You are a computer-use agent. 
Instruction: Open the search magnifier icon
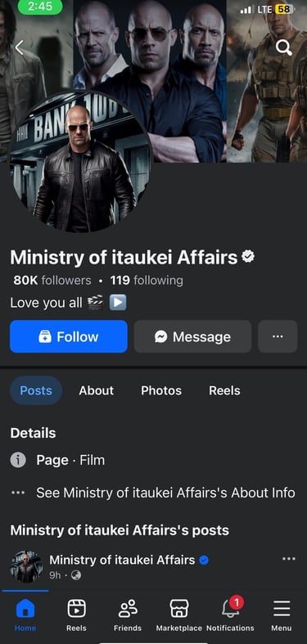[283, 48]
